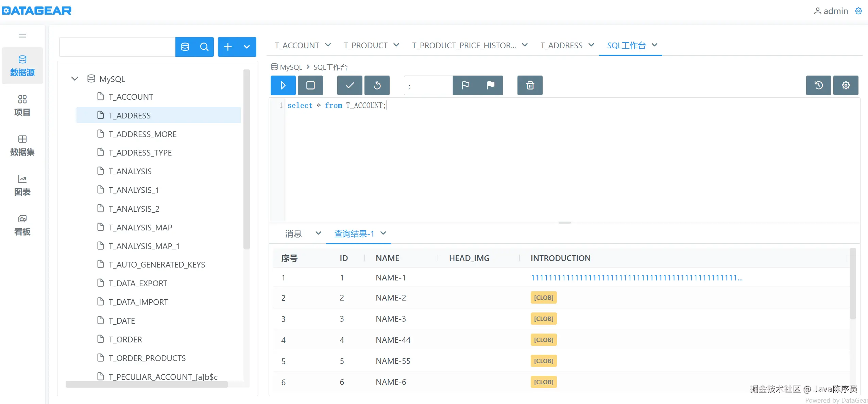
Task: Commit the transaction using the checkmark button
Action: pos(350,85)
